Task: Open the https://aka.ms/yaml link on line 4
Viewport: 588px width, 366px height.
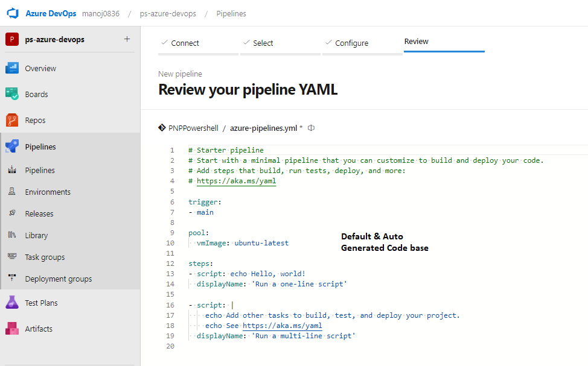Action: click(236, 181)
